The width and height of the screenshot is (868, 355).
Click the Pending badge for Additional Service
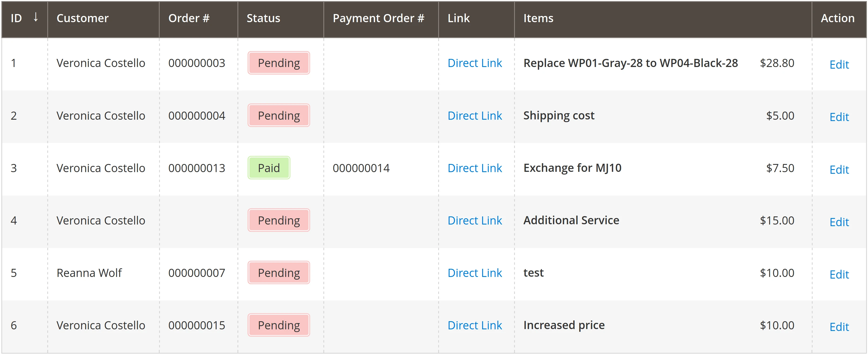278,220
